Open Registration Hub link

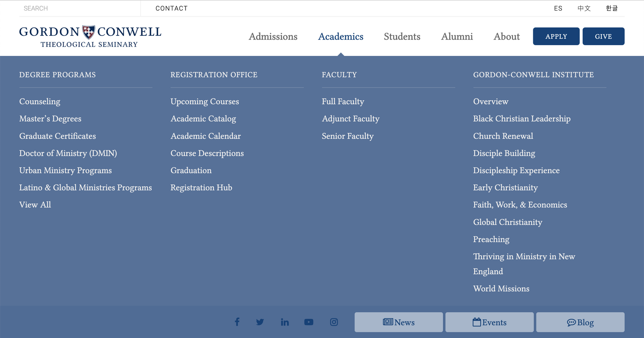[x=201, y=188]
